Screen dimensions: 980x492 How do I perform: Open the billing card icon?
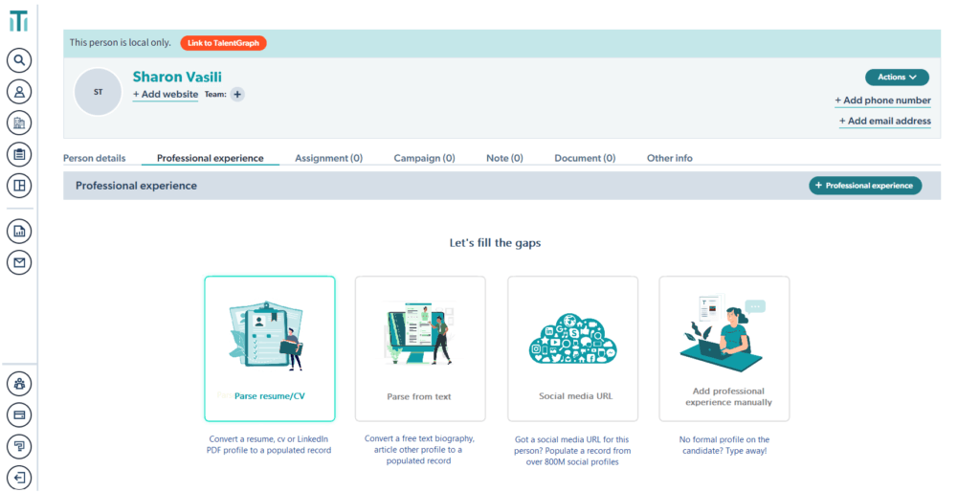pos(19,414)
